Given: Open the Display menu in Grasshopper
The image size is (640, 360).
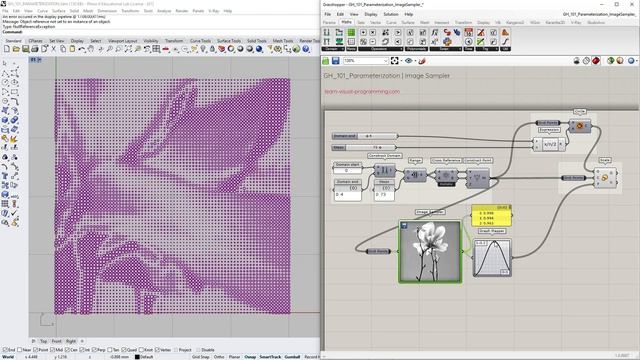Looking at the screenshot, I should (x=371, y=14).
